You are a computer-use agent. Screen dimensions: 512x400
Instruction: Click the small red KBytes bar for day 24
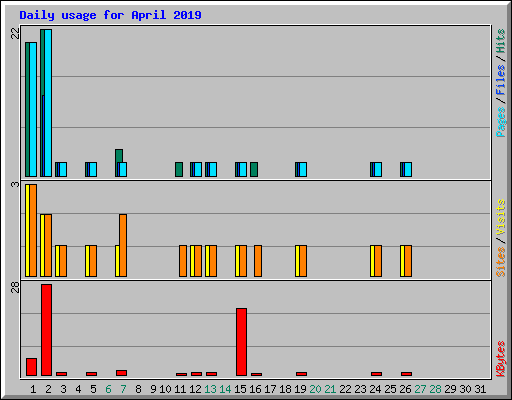click(376, 374)
